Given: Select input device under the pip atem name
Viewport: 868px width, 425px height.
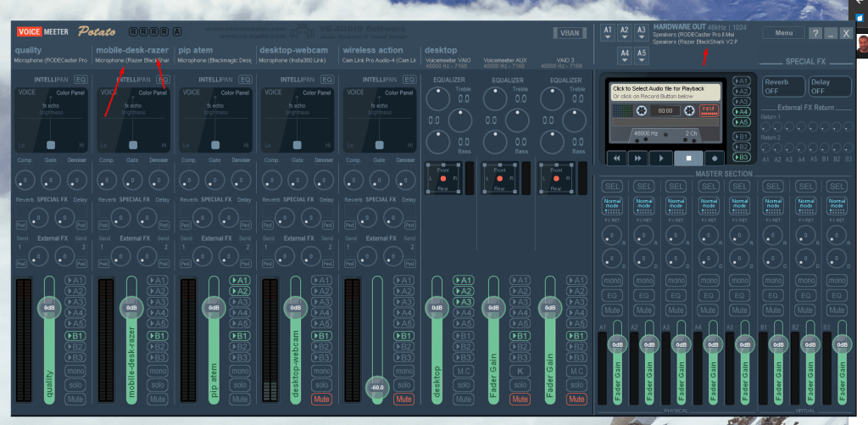Looking at the screenshot, I should coord(214,60).
